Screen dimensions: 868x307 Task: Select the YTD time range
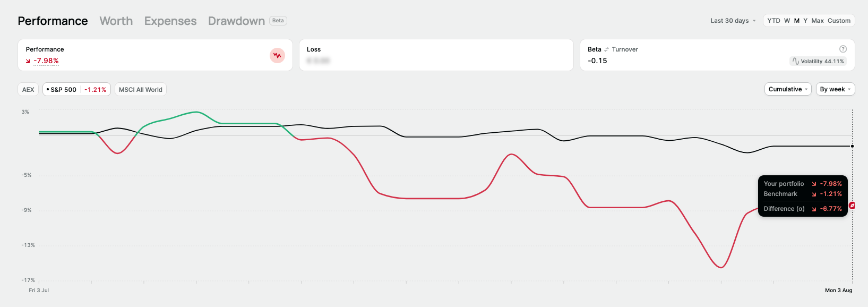pyautogui.click(x=774, y=21)
